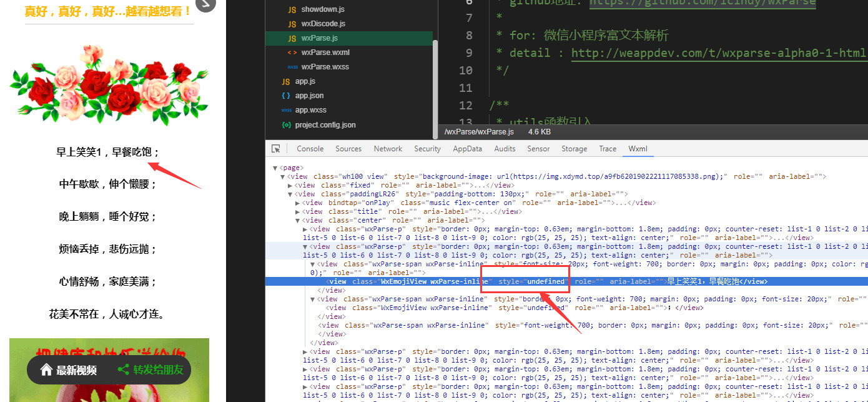Open wxParse.wxss file
The image size is (868, 402).
click(x=325, y=67)
